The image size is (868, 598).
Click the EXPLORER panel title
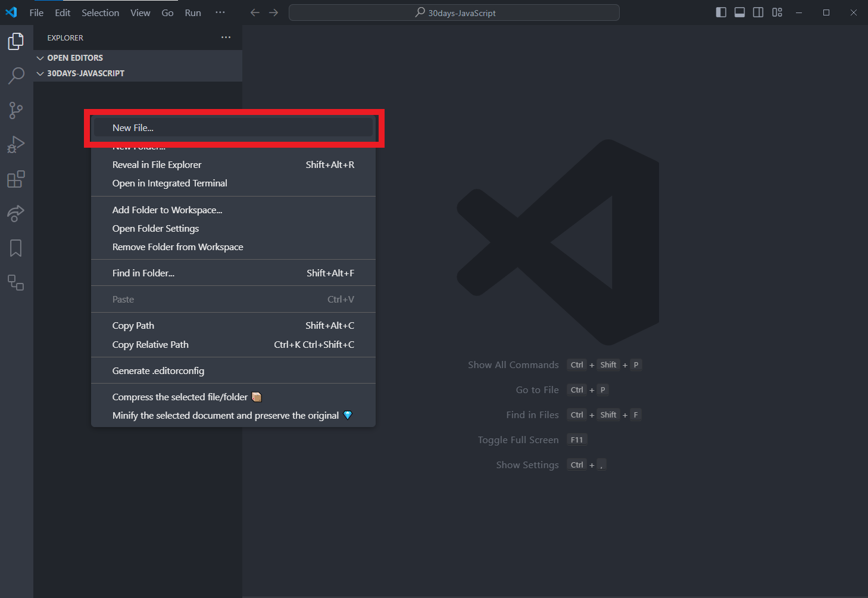point(65,38)
